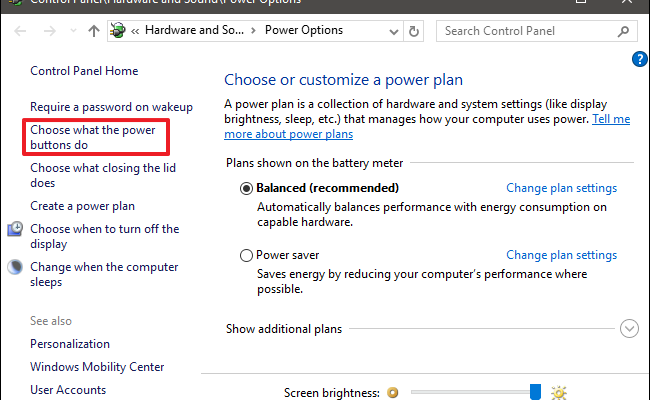Open Choose what closing the lid does

(103, 176)
